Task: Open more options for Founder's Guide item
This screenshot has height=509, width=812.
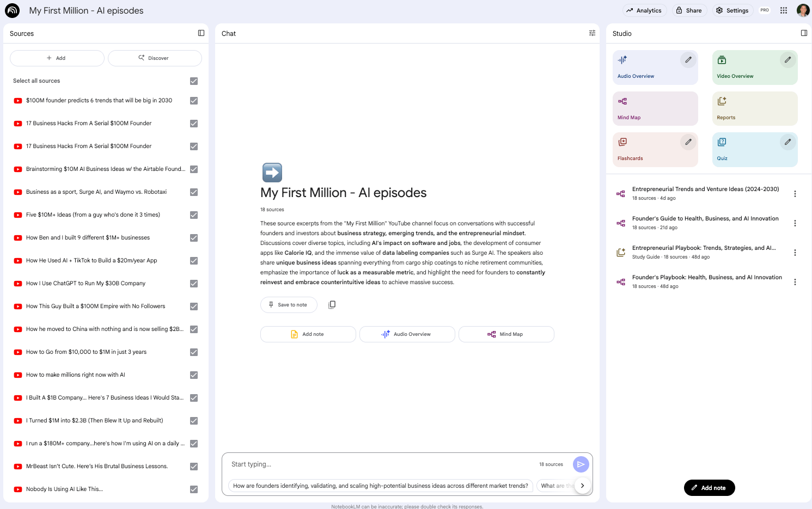Action: coord(795,223)
